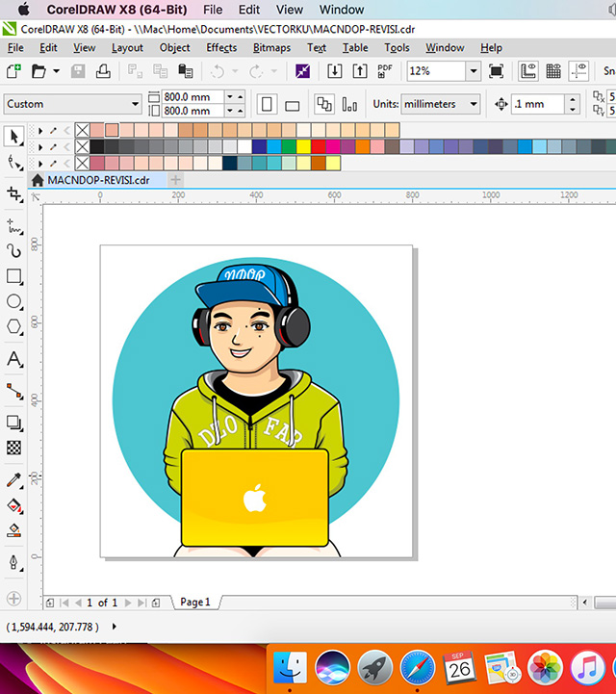Image resolution: width=616 pixels, height=694 pixels.
Task: Open the Tools menu
Action: [397, 48]
